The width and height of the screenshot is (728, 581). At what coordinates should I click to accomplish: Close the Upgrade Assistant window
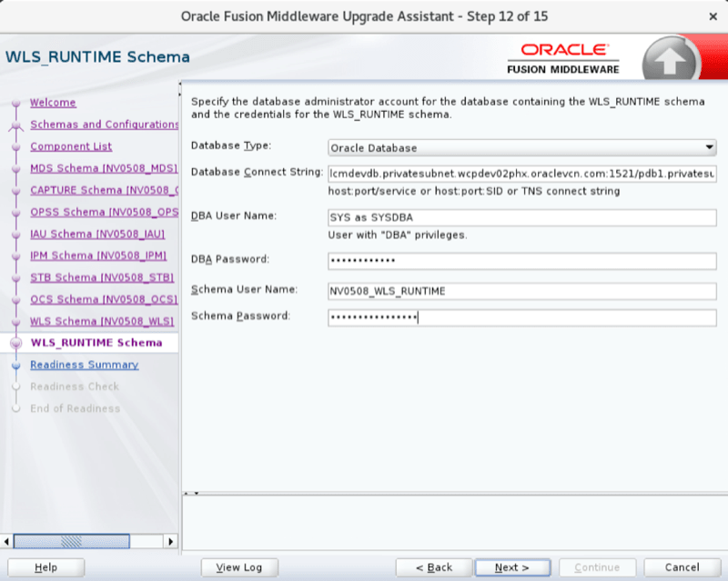pyautogui.click(x=713, y=16)
